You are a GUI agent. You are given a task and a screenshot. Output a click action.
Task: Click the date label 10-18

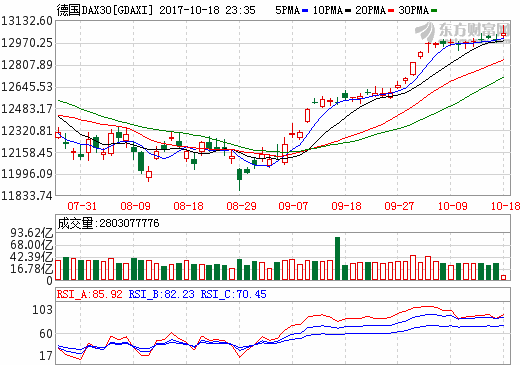pos(505,206)
